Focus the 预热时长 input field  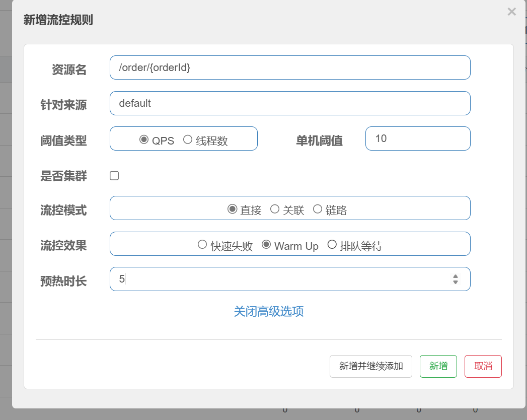pos(290,279)
